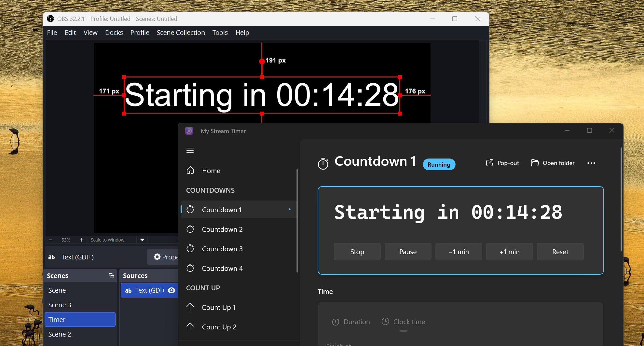This screenshot has height=346, width=644.
Task: Select Scene 3 in the Scenes list
Action: pyautogui.click(x=80, y=305)
